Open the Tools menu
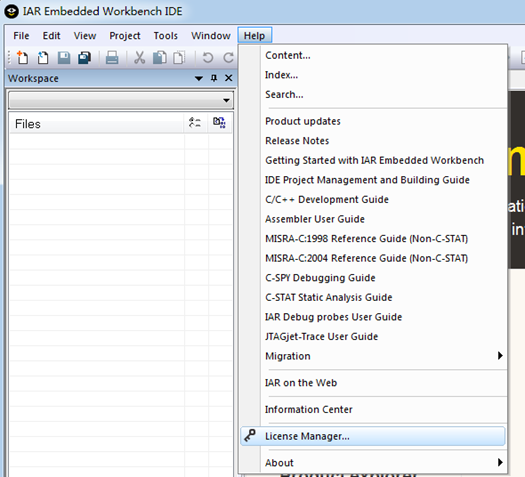Viewport: 525px width, 477px height. [x=165, y=36]
